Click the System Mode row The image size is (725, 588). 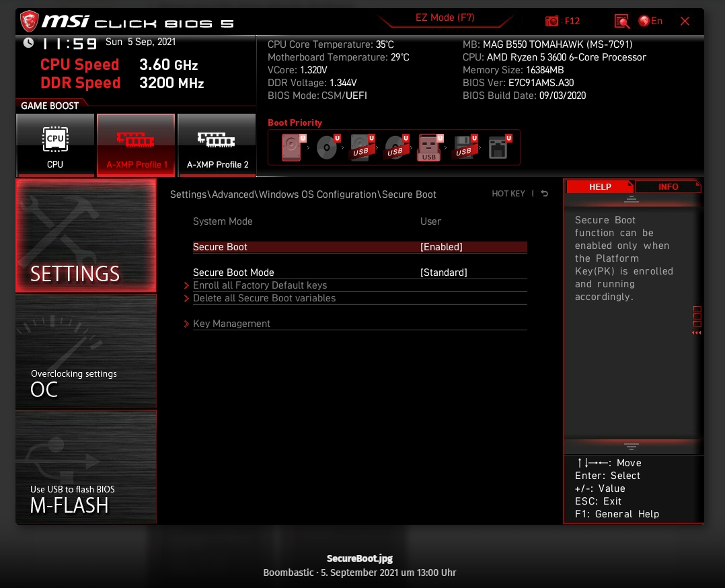(x=360, y=221)
